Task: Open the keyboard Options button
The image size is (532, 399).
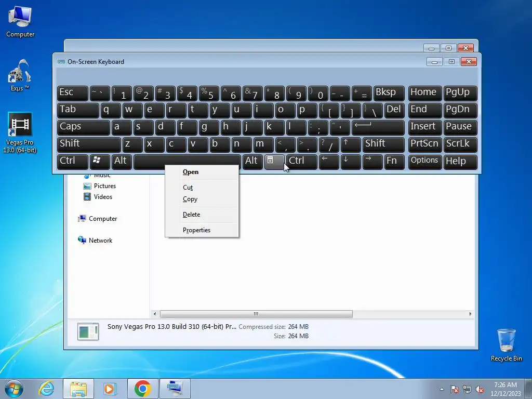Action: tap(425, 161)
